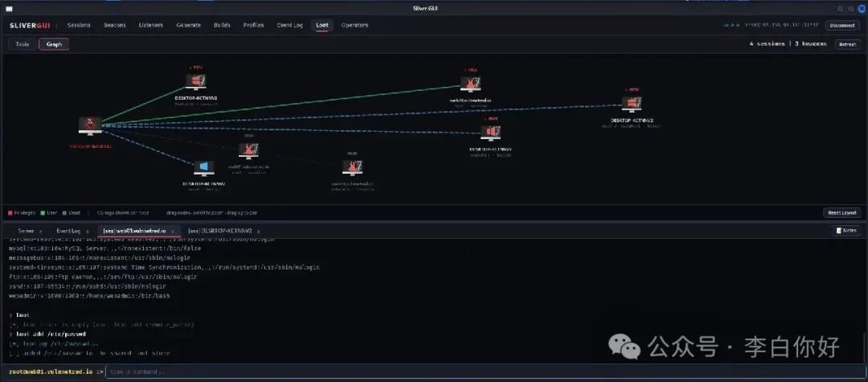Click the messagebus passwd entry line
Image resolution: width=868 pixels, height=382 pixels.
[x=100, y=258]
